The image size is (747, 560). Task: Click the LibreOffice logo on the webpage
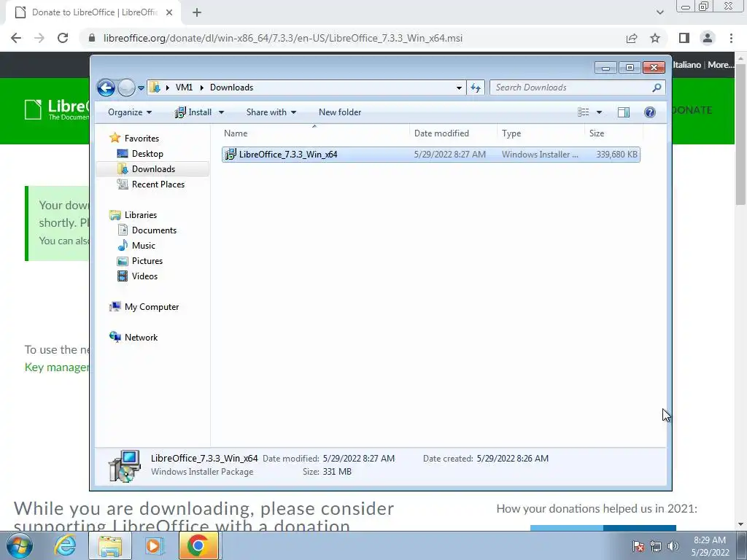click(57, 110)
